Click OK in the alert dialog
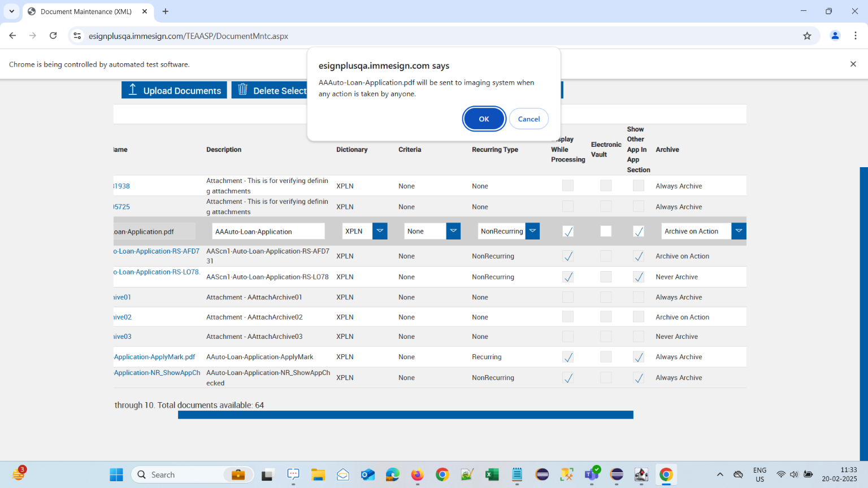 pyautogui.click(x=484, y=119)
